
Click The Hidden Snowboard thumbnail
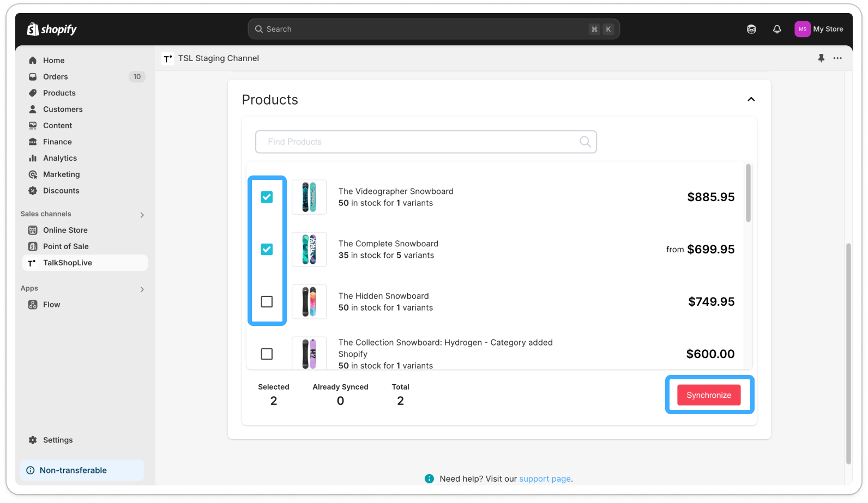coord(309,301)
